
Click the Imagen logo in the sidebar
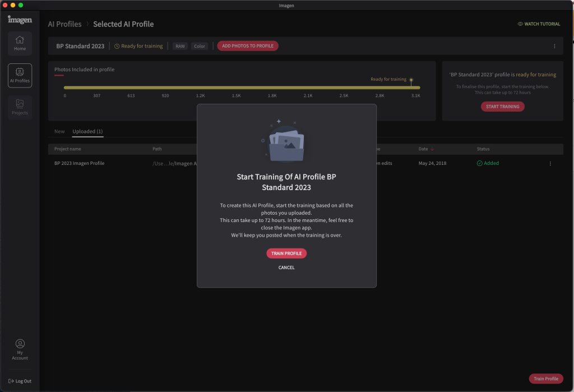[x=20, y=20]
